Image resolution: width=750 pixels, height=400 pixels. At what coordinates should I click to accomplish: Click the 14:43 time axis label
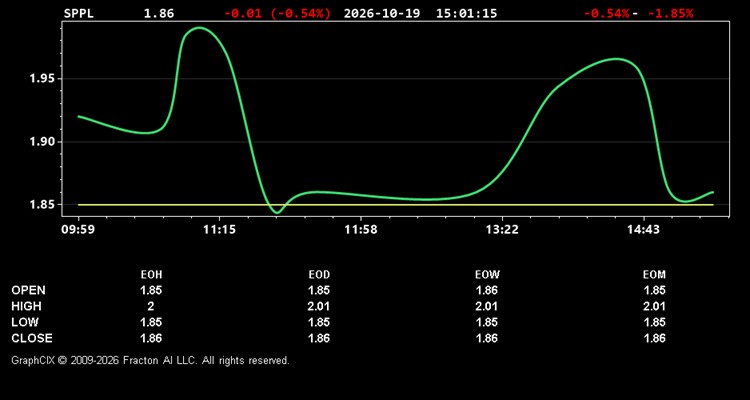click(x=643, y=230)
